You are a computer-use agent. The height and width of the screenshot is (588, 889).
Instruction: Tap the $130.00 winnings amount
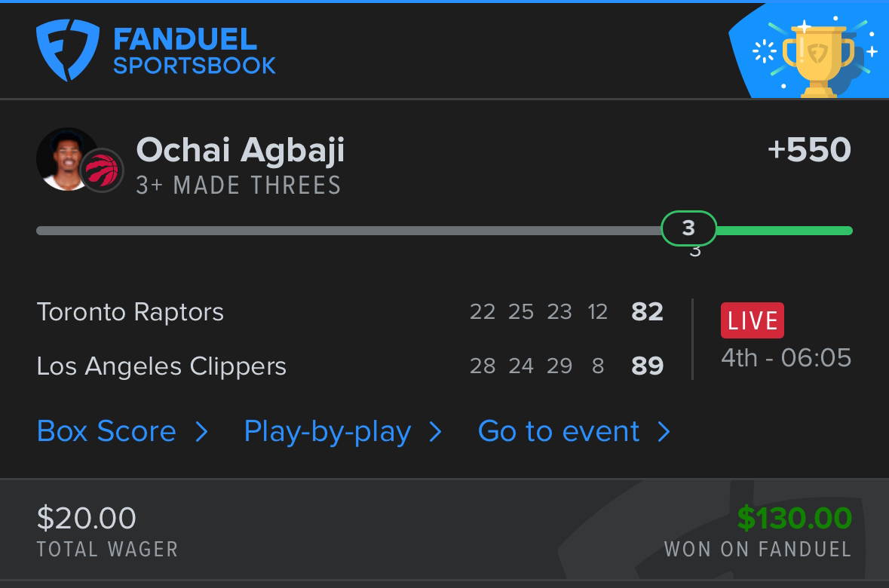[794, 518]
